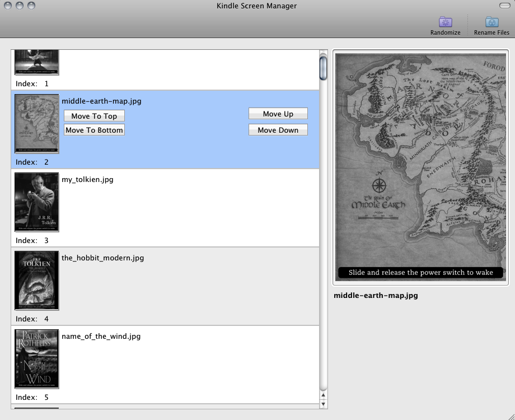Click the my_tolkien.jpg file name
515x420 pixels.
[87, 179]
